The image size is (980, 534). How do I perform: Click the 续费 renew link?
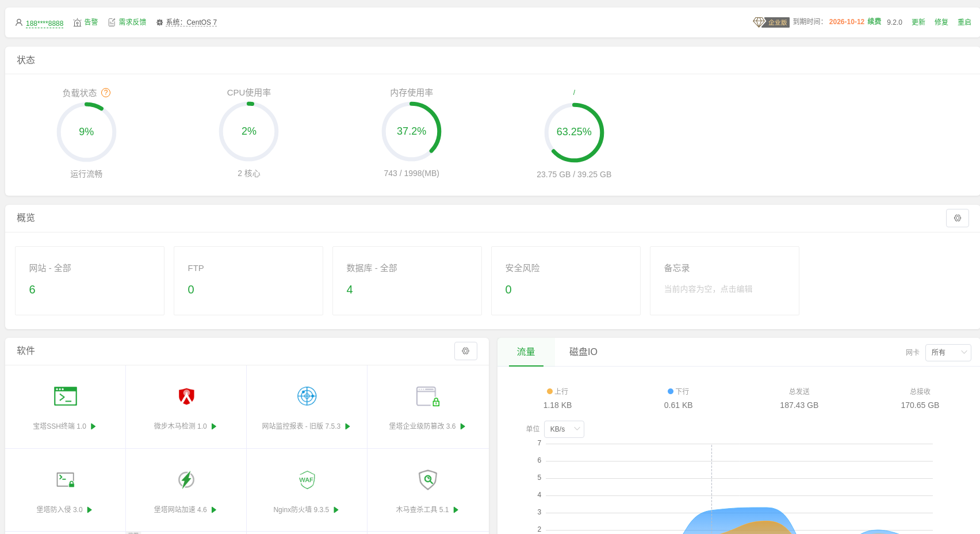[874, 21]
